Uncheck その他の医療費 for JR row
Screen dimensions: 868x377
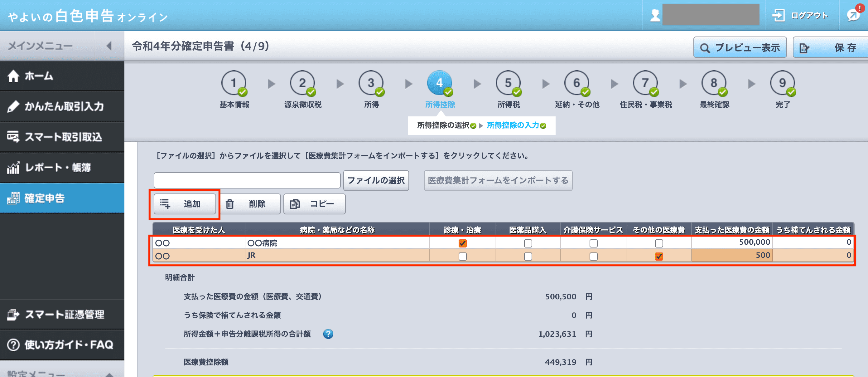[x=659, y=256]
